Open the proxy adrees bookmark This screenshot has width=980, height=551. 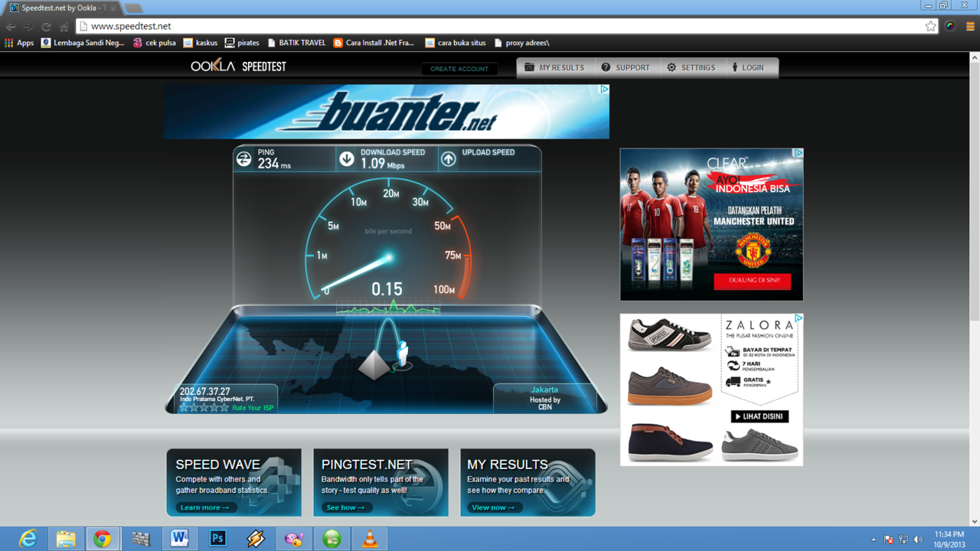(x=521, y=43)
